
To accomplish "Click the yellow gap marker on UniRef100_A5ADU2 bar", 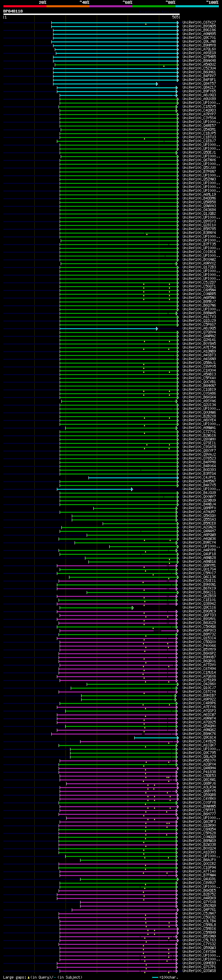I will (164, 66).
